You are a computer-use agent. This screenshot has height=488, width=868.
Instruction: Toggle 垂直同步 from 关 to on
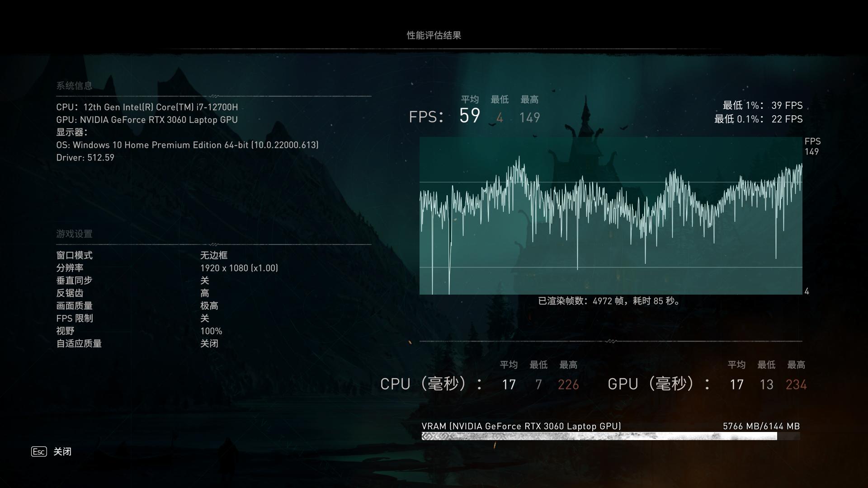point(204,281)
